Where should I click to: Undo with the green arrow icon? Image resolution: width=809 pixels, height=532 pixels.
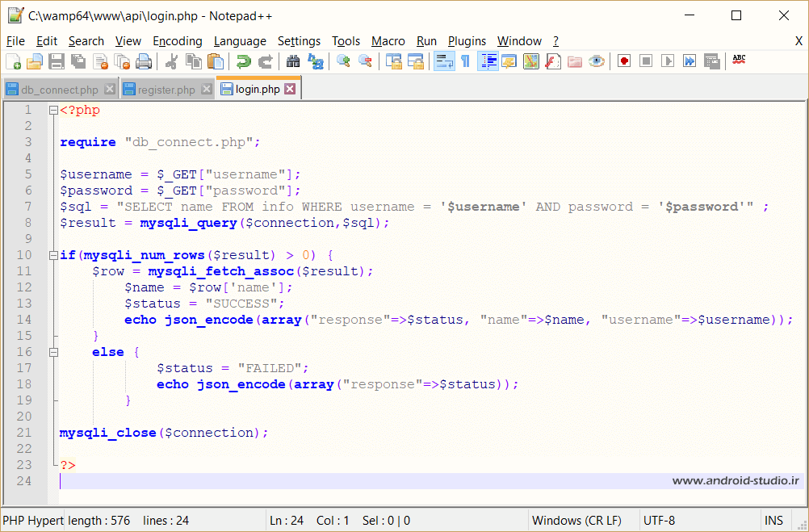pyautogui.click(x=243, y=61)
